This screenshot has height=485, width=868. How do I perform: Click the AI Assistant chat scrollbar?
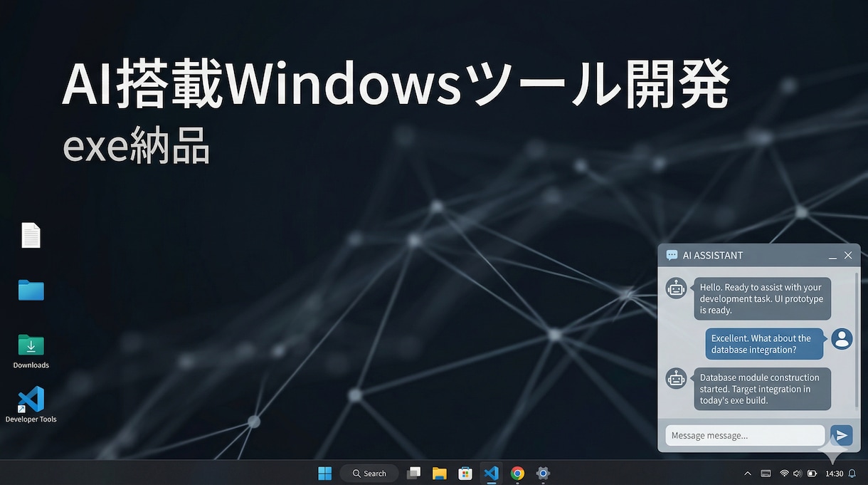click(x=857, y=339)
